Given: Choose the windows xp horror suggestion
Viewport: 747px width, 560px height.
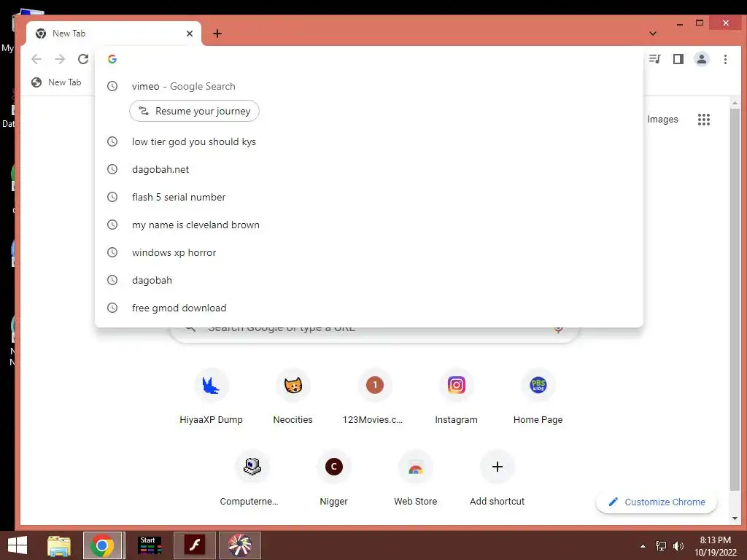Looking at the screenshot, I should [x=368, y=252].
